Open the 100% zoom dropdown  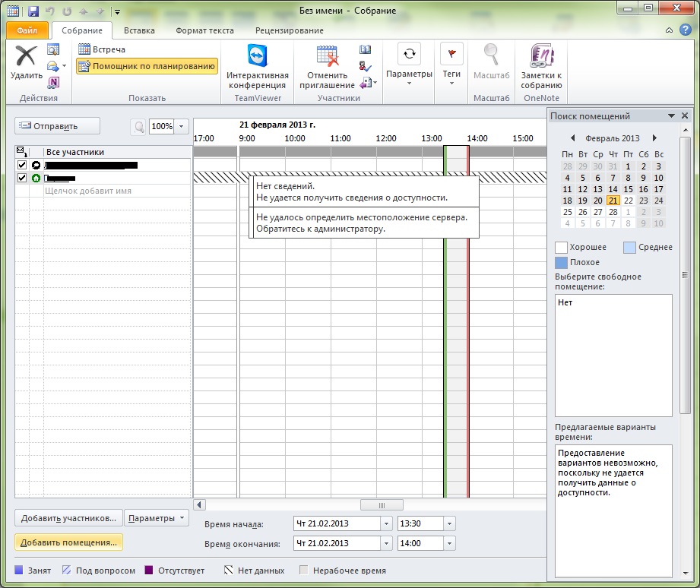[x=181, y=126]
